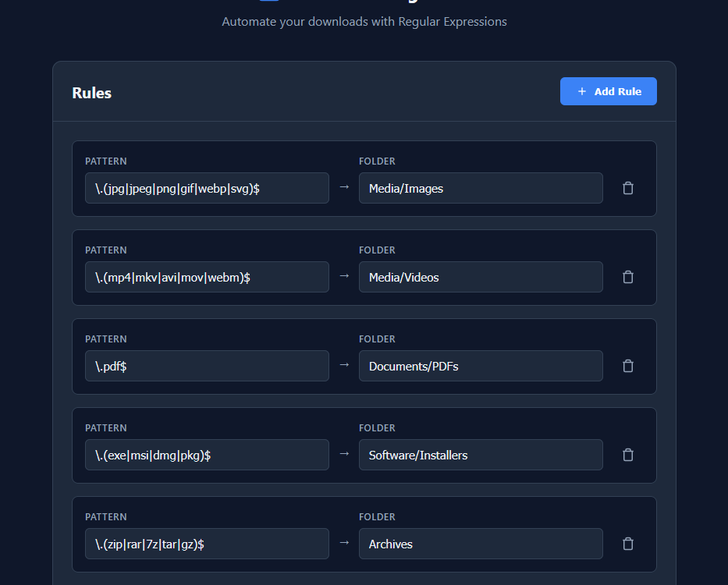Edit the mp4|mkv|avi video pattern field
728x585 pixels.
pos(207,277)
